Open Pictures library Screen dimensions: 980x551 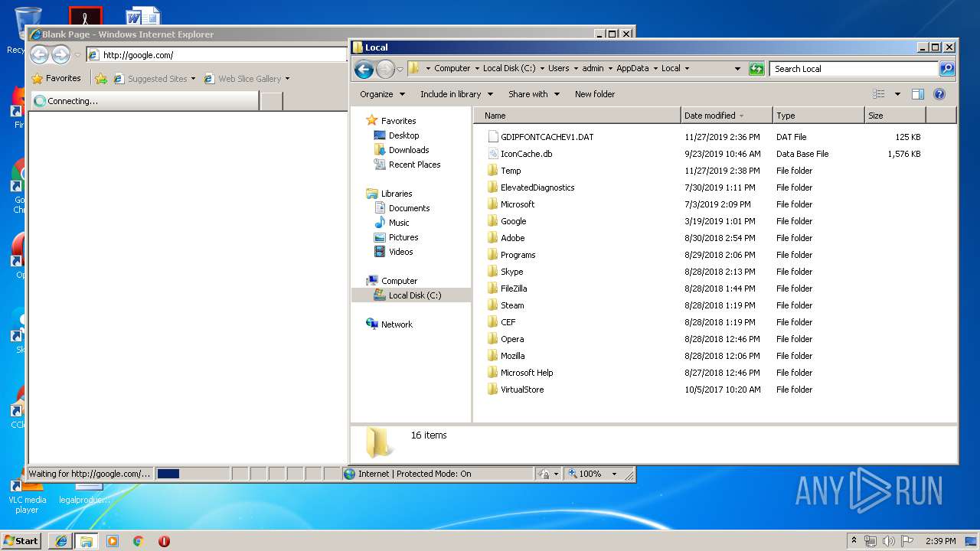tap(396, 237)
